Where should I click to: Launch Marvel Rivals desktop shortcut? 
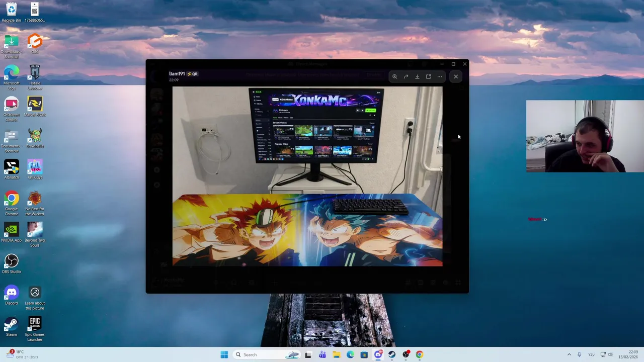[35, 107]
